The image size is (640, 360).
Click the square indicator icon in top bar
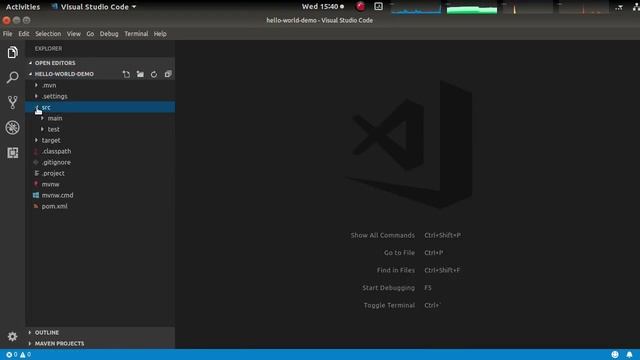(x=378, y=7)
